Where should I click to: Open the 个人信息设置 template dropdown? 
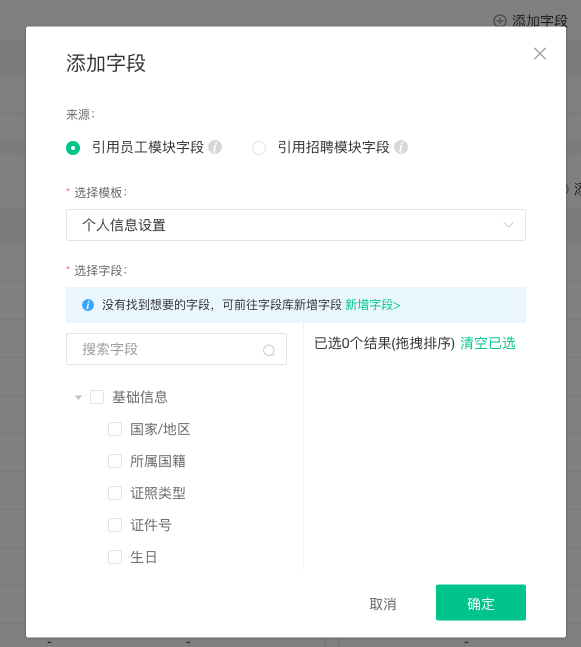point(296,225)
